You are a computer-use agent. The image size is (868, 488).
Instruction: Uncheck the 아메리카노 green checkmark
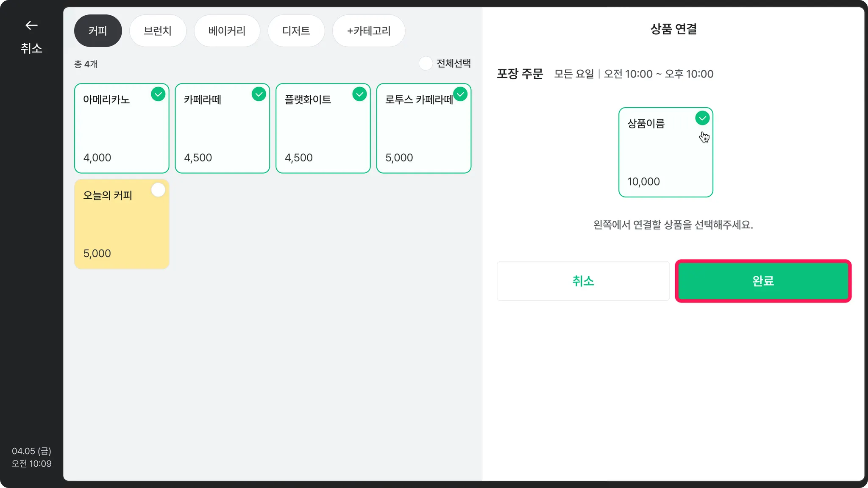158,94
